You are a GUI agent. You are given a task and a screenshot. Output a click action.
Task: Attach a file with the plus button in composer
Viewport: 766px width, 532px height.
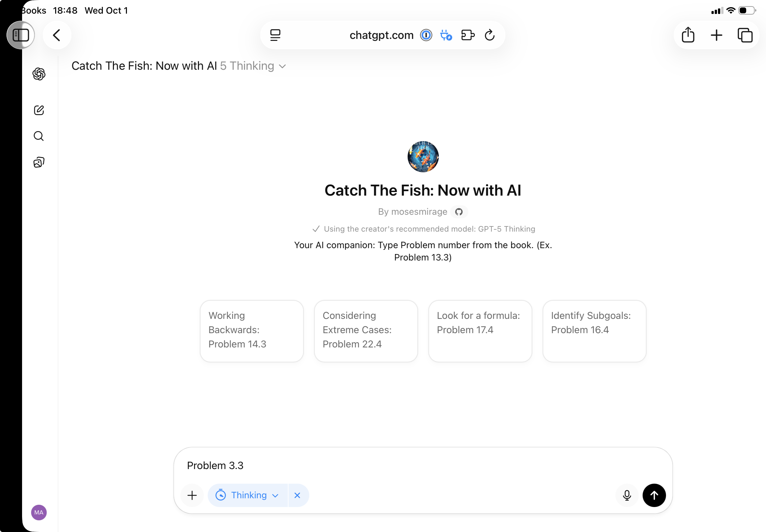(x=192, y=495)
